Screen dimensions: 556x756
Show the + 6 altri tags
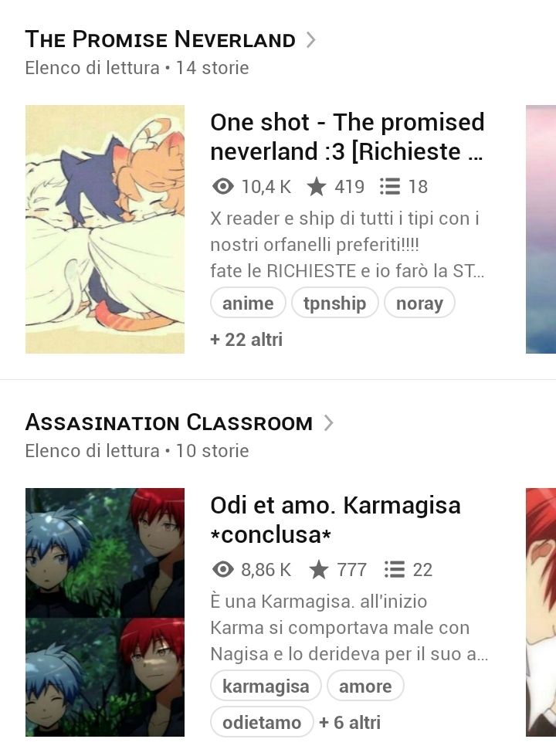(x=350, y=722)
